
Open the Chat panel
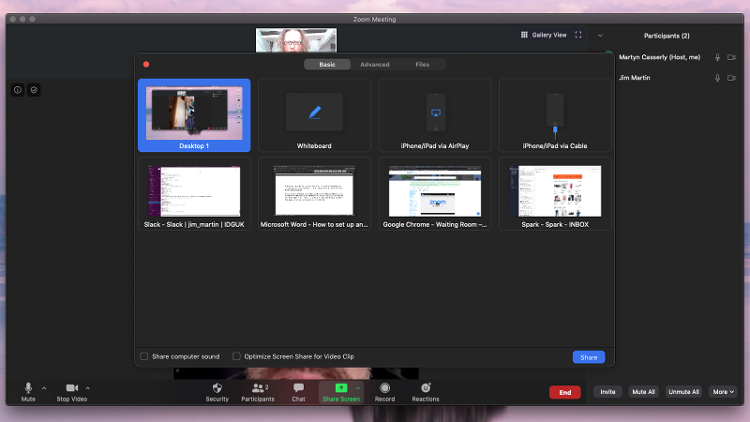coord(298,388)
